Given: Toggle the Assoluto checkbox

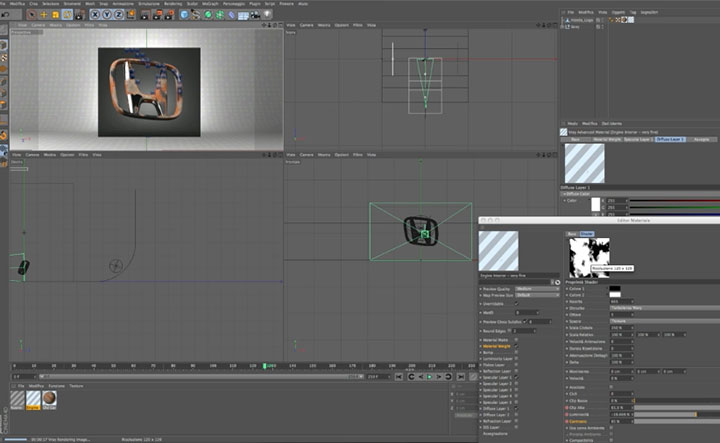Looking at the screenshot, I should (x=611, y=387).
